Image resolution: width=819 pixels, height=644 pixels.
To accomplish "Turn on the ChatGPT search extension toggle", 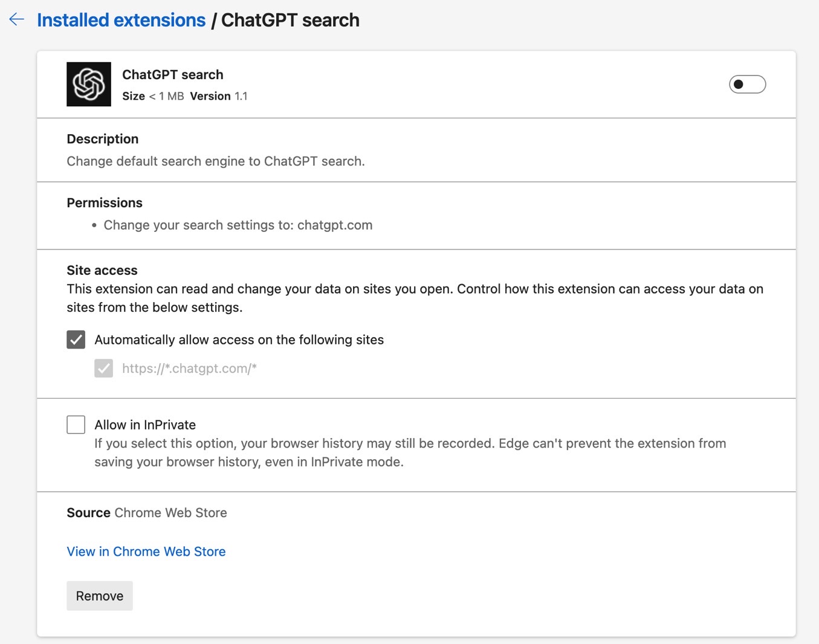I will (x=747, y=84).
